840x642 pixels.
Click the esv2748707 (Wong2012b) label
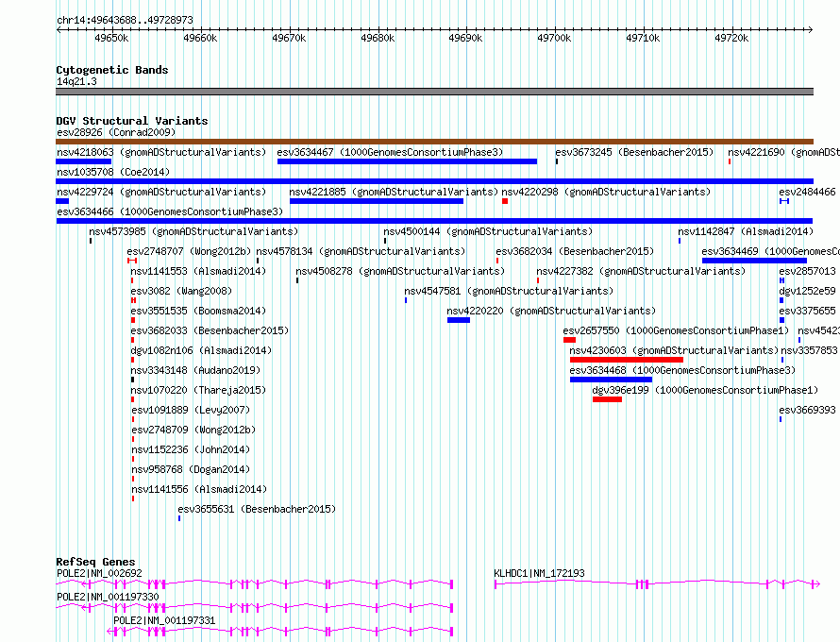[x=189, y=251]
